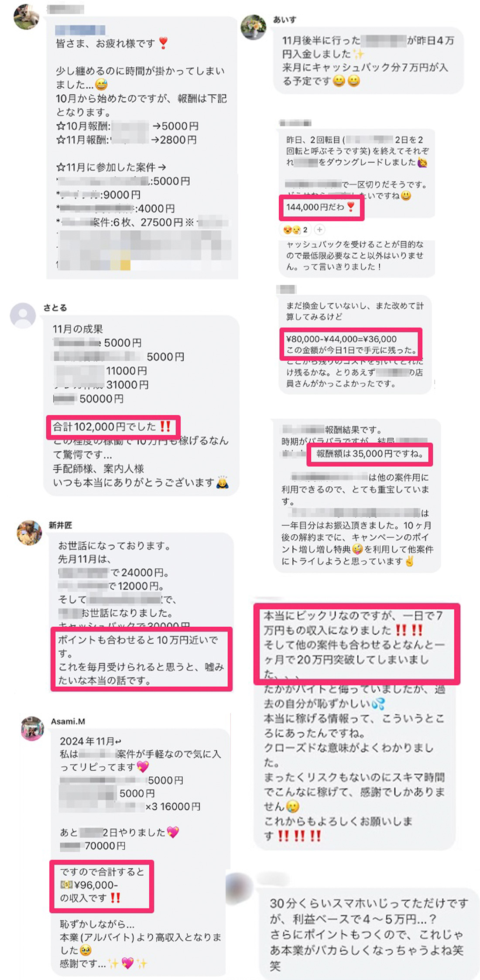
Task: Select the 報酬額は35,000円ですね highlight
Action: click(x=369, y=454)
